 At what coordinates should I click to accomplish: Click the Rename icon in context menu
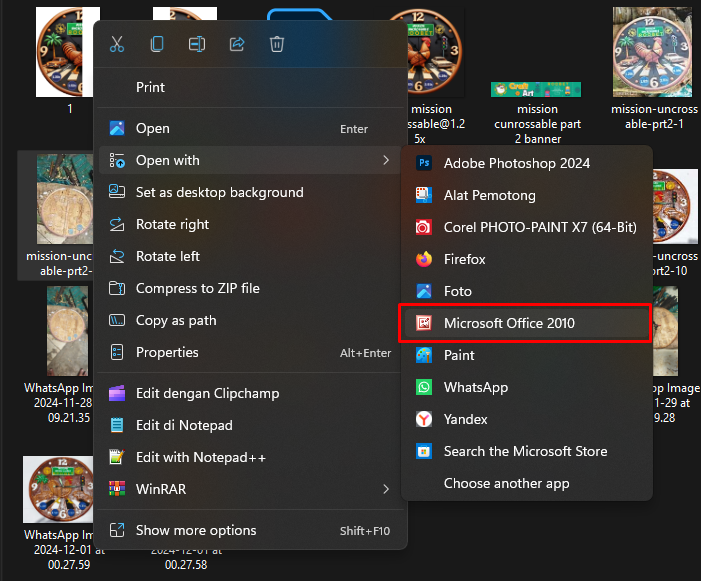point(197,44)
